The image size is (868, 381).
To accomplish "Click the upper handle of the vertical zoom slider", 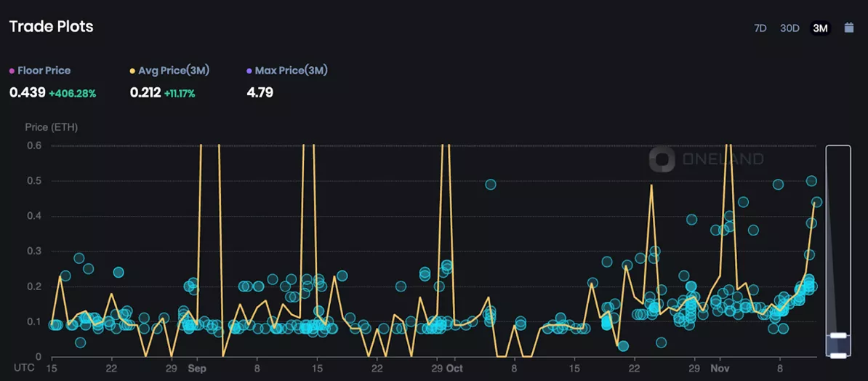I will pos(838,335).
